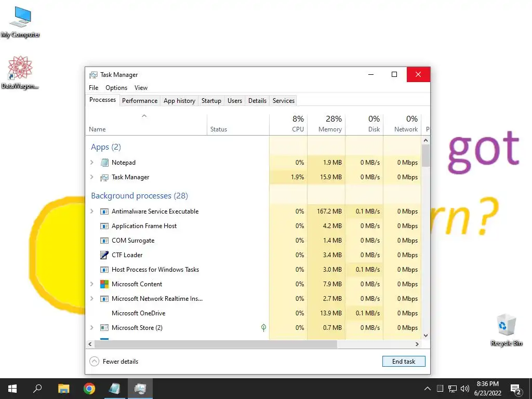532x399 pixels.
Task: Switch to the Users tab
Action: point(235,101)
